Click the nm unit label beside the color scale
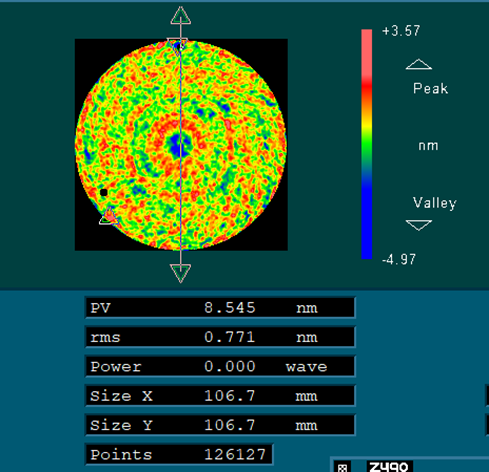This screenshot has width=489, height=472. pyautogui.click(x=428, y=146)
